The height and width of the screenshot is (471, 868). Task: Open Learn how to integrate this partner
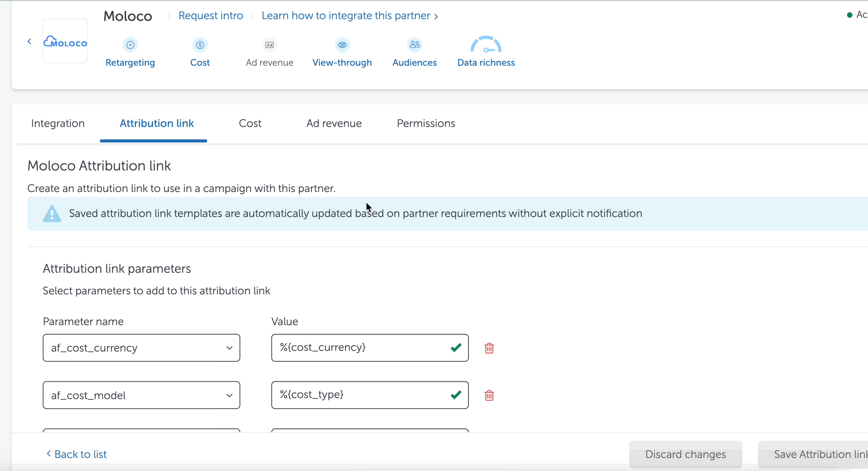[x=350, y=15]
